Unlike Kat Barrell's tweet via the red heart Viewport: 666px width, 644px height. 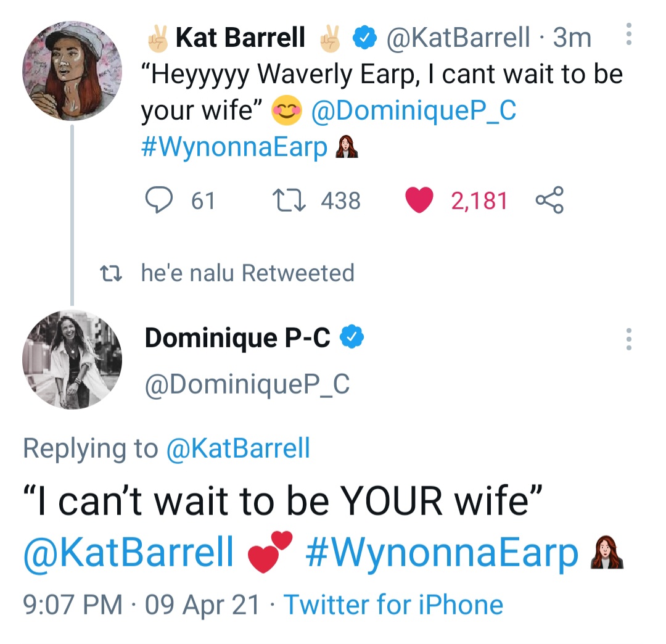(419, 200)
